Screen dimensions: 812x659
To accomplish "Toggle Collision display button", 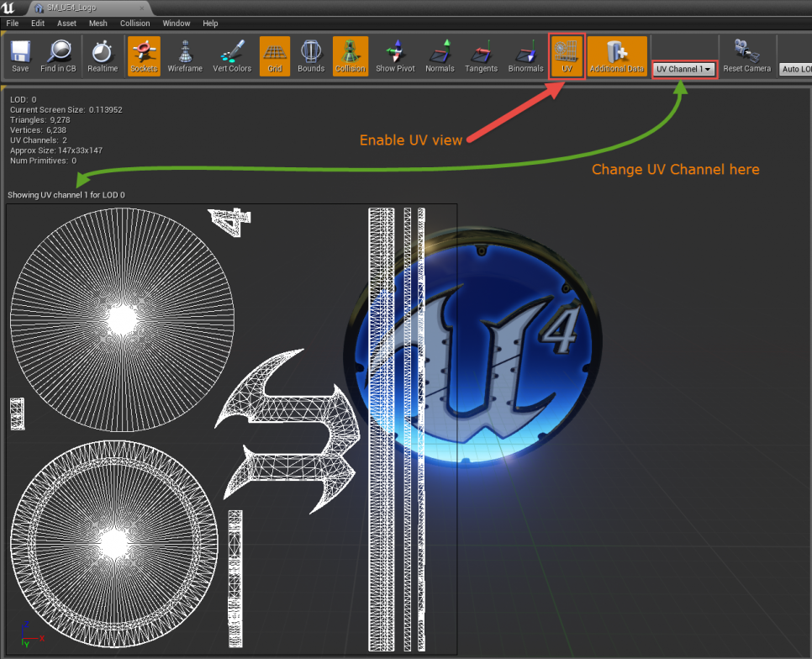I will click(x=351, y=56).
